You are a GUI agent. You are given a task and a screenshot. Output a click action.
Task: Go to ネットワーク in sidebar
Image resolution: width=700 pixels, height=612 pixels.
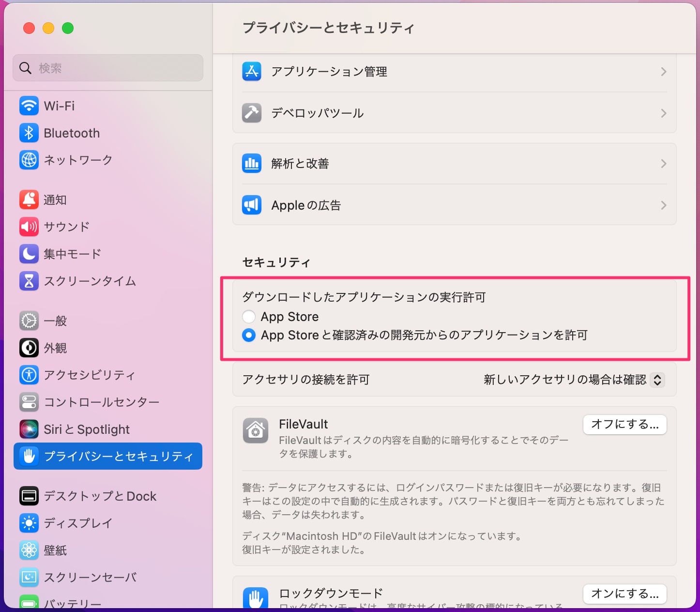pos(108,160)
